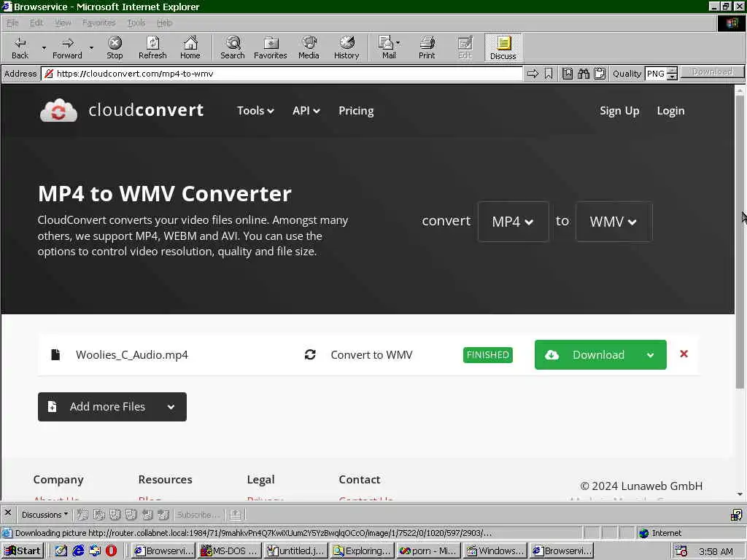This screenshot has height=560, width=747.
Task: Open the Tools menu in menu bar
Action: pos(136,23)
